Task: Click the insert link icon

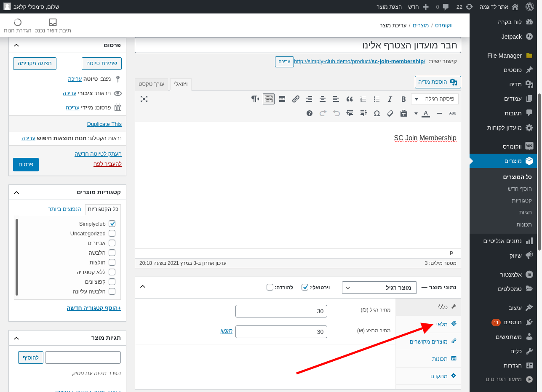Action: (x=296, y=99)
